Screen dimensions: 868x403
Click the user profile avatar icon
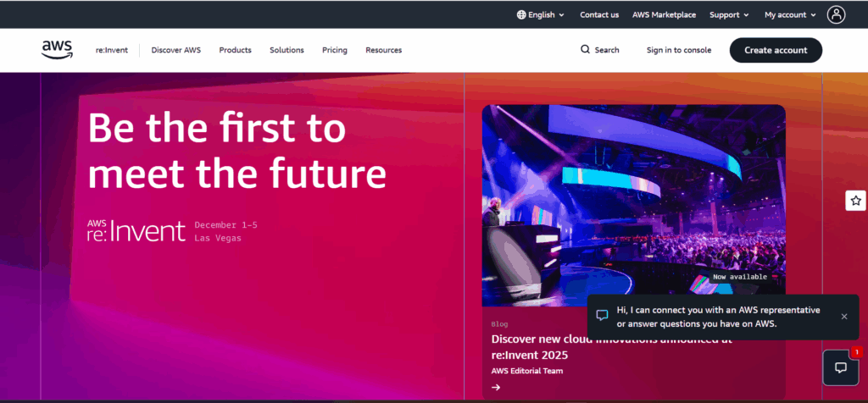837,14
